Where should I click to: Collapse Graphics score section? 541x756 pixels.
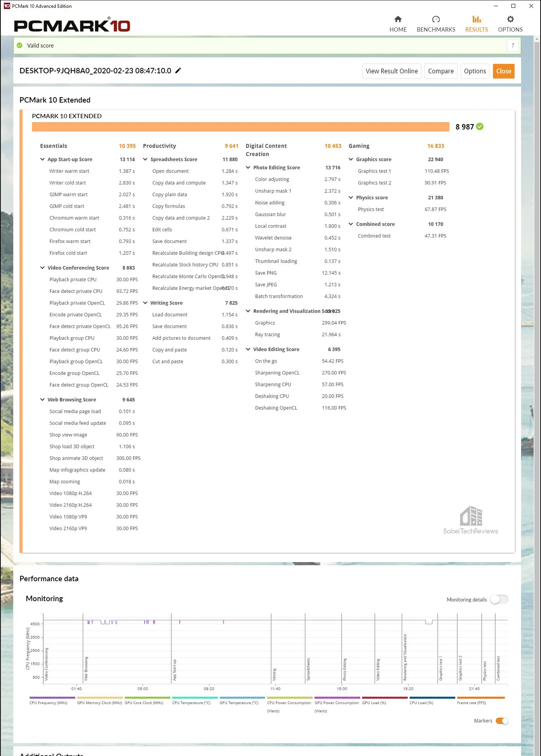[351, 159]
